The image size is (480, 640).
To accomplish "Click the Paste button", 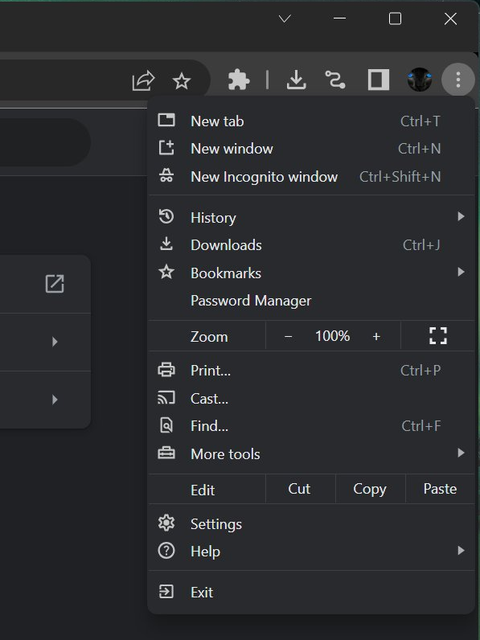I will pos(440,489).
